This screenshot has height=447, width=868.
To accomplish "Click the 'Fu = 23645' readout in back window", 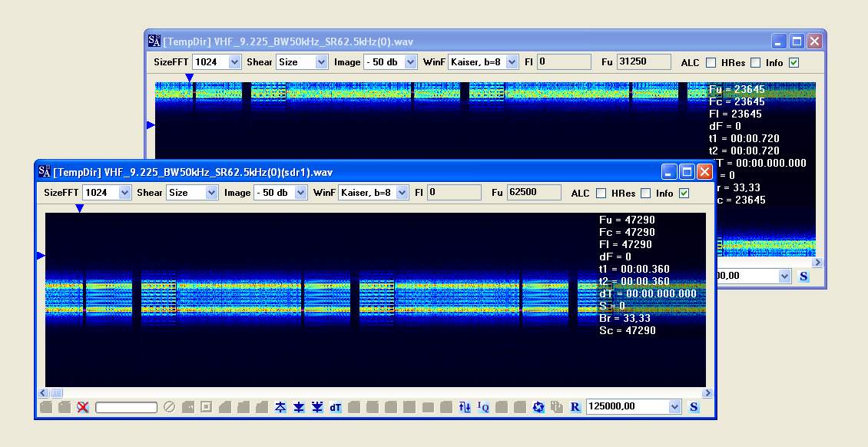I will [737, 90].
